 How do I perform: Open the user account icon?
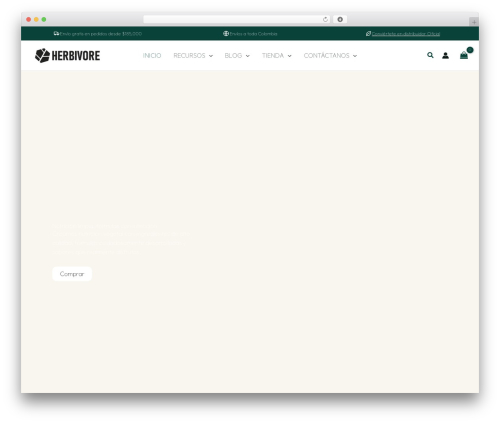445,56
